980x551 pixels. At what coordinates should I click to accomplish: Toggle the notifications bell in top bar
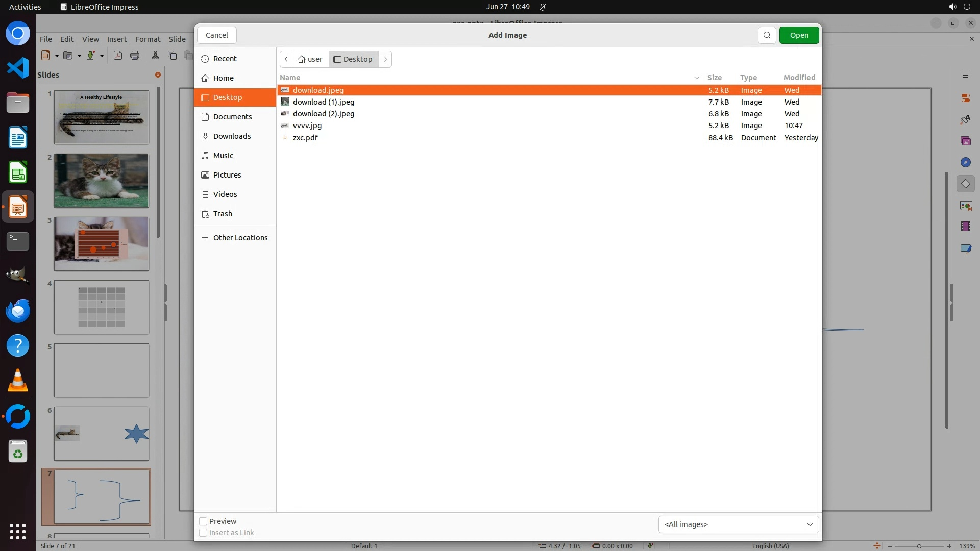543,7
